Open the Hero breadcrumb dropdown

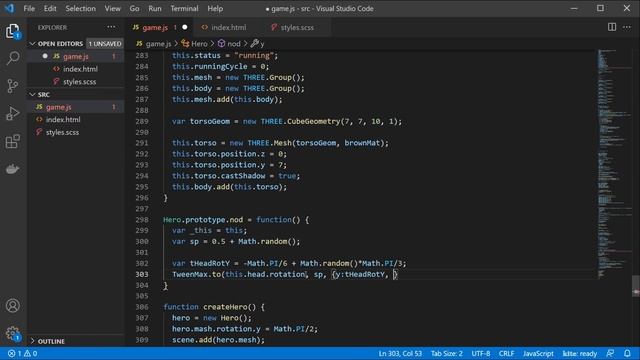click(x=194, y=43)
